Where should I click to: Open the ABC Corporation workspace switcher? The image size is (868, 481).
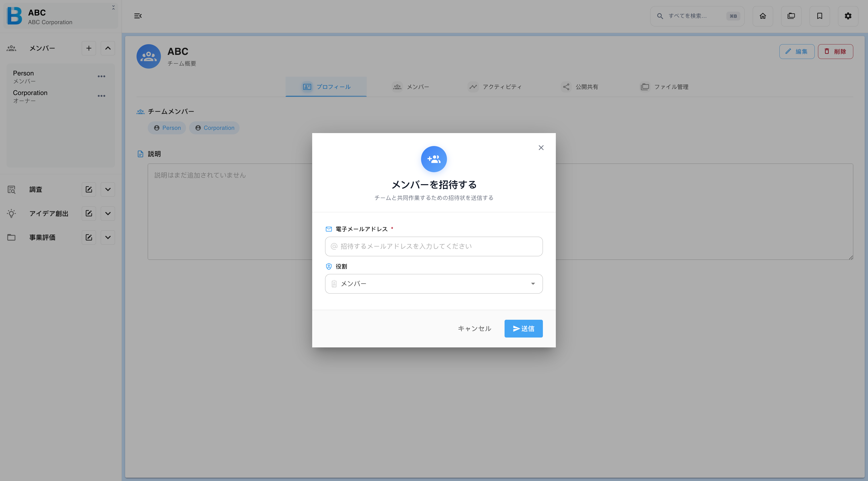coord(61,16)
